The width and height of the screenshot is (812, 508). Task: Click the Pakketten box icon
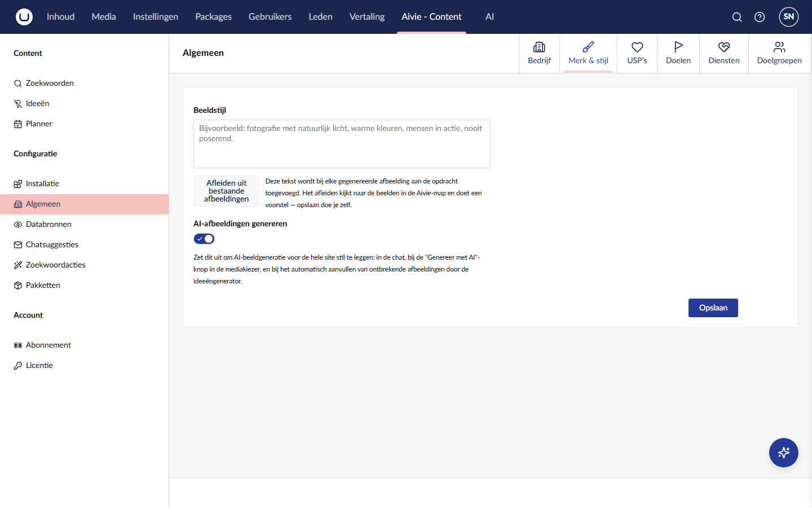[18, 286]
